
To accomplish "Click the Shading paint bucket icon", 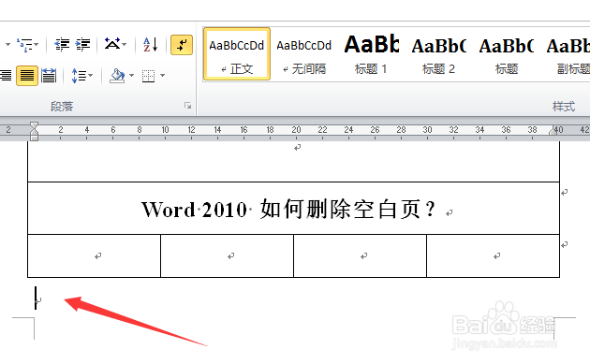I will [117, 76].
